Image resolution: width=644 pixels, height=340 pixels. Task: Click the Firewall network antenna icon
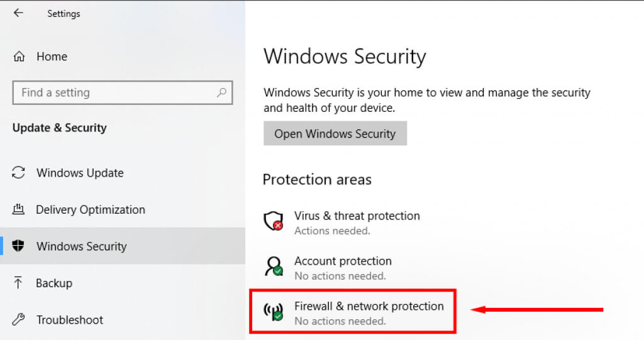click(273, 312)
